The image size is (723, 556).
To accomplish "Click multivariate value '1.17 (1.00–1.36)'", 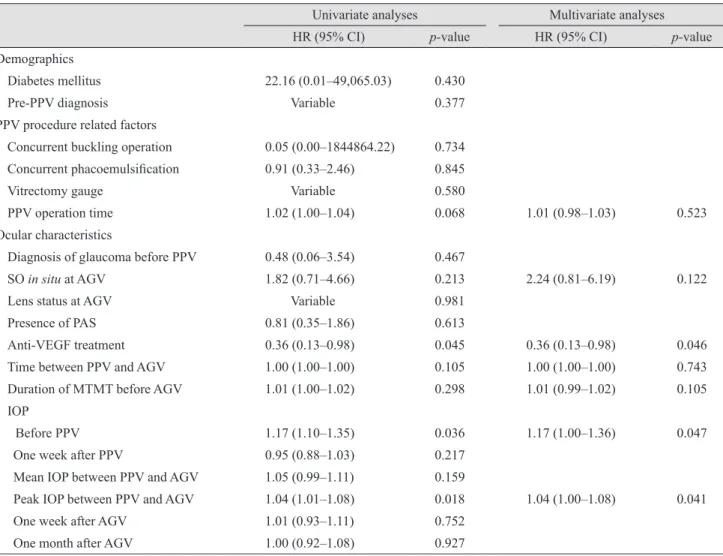I will (x=571, y=433).
